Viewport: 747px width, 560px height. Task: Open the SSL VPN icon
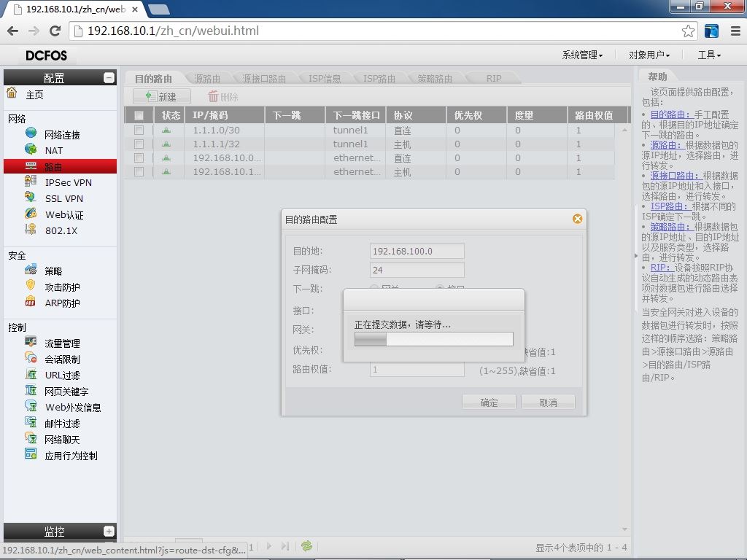31,197
